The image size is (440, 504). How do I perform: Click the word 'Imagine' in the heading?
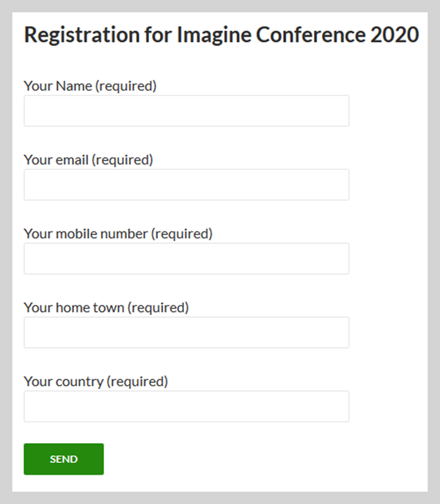[214, 34]
